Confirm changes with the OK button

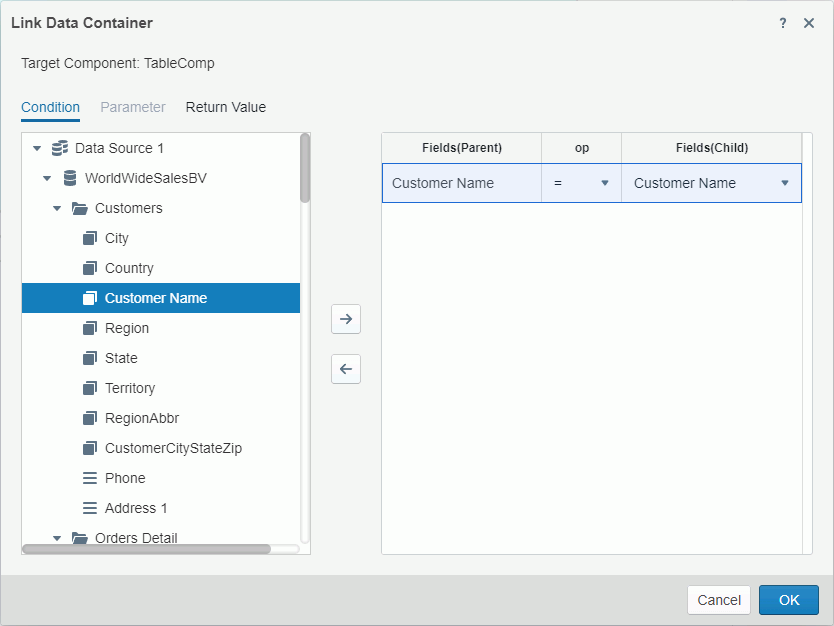[x=789, y=600]
